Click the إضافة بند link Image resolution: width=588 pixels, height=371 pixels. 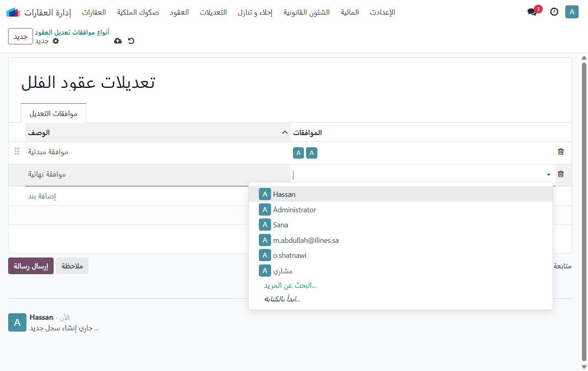point(42,196)
